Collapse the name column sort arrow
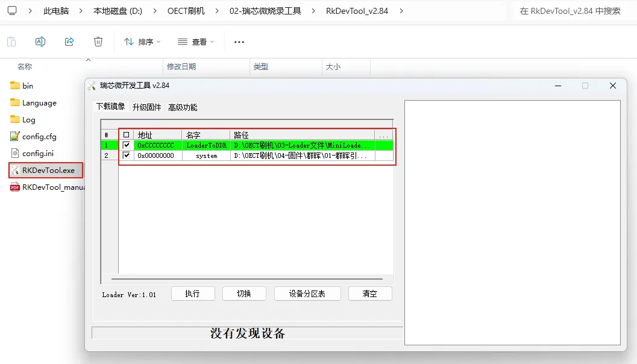 [x=88, y=60]
